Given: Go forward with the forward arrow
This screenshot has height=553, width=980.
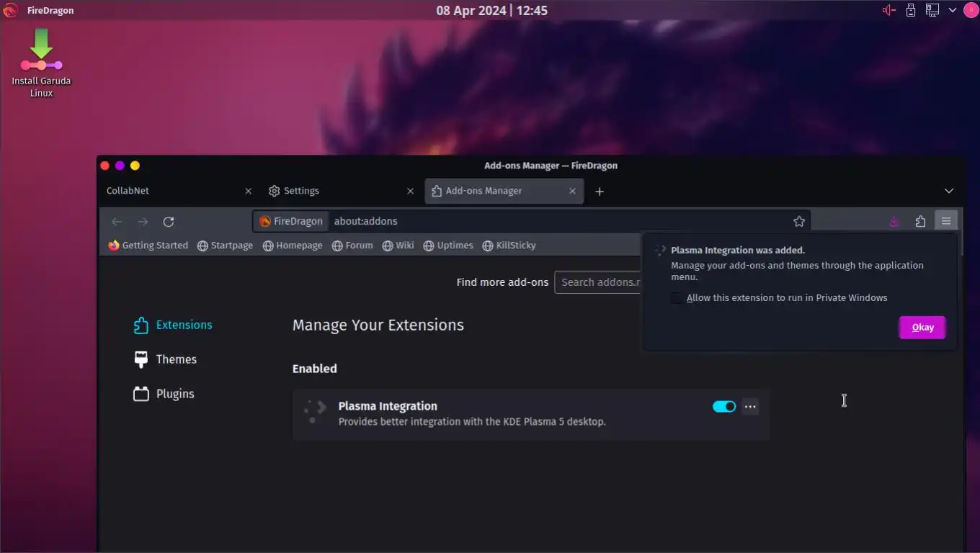Looking at the screenshot, I should point(143,221).
